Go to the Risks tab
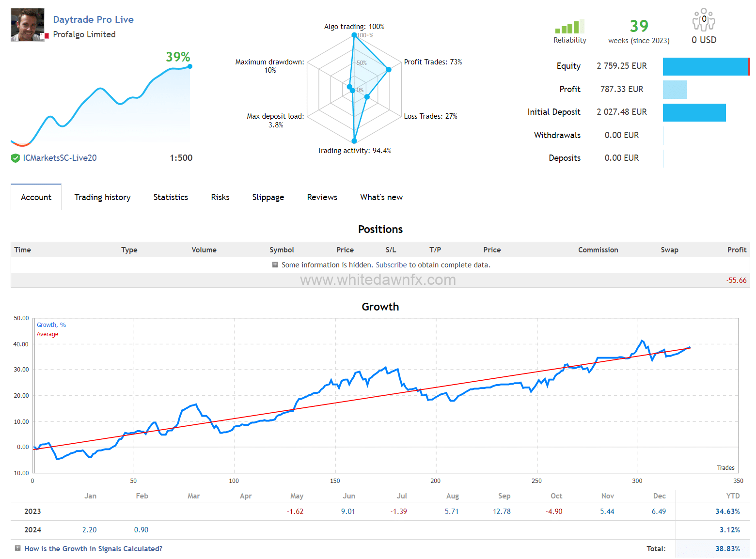 coord(220,197)
